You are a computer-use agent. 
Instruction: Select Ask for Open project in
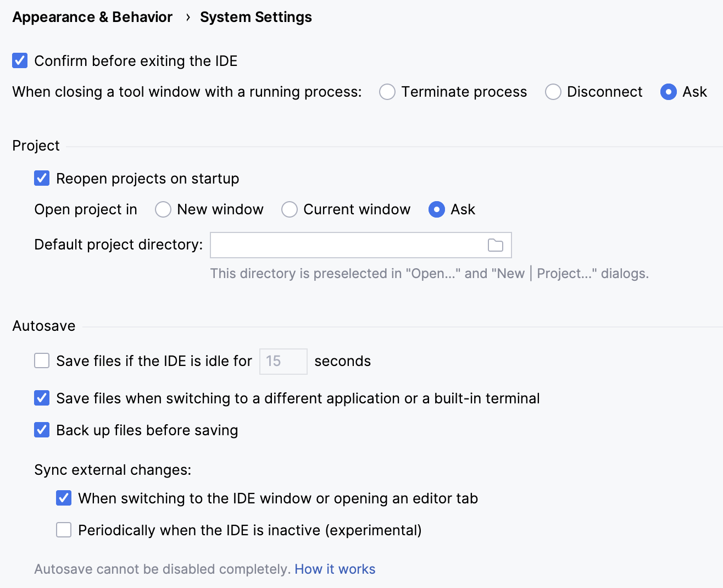click(x=436, y=209)
